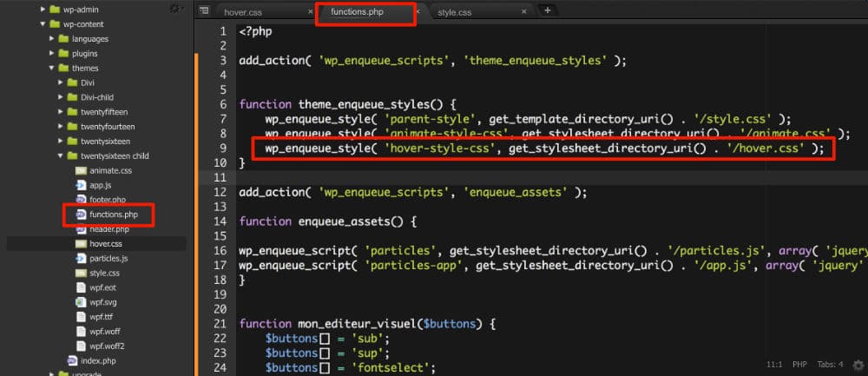Viewport: 868px width, 376px height.
Task: Select the twentyfourteen folder label
Action: coord(108,126)
